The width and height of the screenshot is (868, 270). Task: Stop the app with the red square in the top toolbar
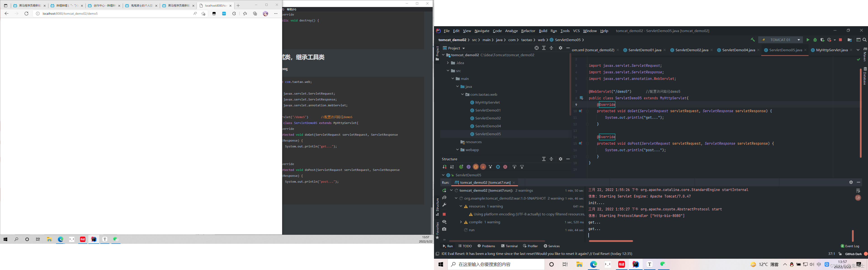tap(840, 40)
